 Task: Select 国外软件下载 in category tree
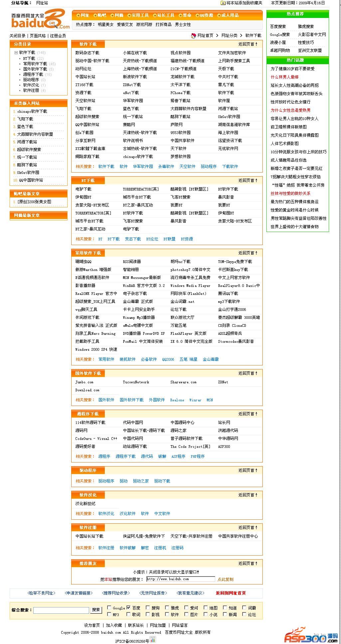tap(35, 69)
